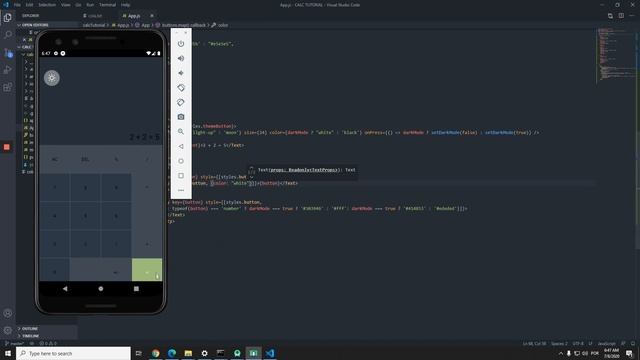Tap the green equals key on calculator

point(147,270)
